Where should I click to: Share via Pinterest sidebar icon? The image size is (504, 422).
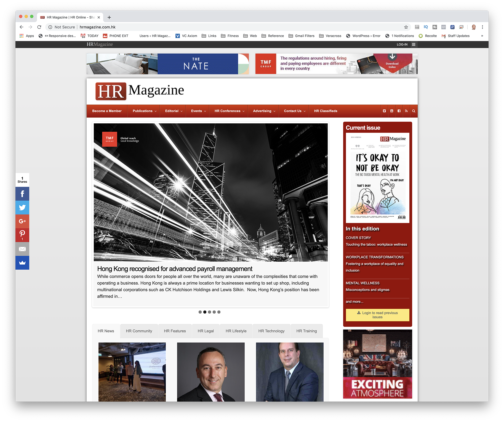coord(22,235)
